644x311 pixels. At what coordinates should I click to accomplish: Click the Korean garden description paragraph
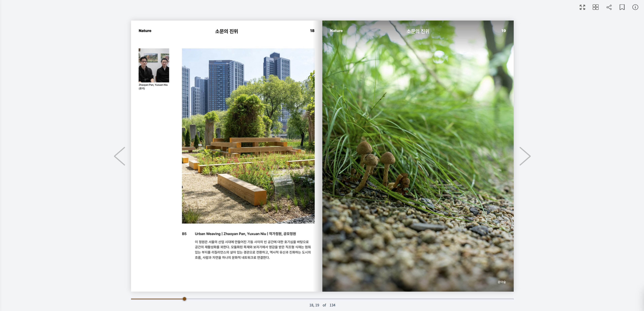(x=253, y=250)
